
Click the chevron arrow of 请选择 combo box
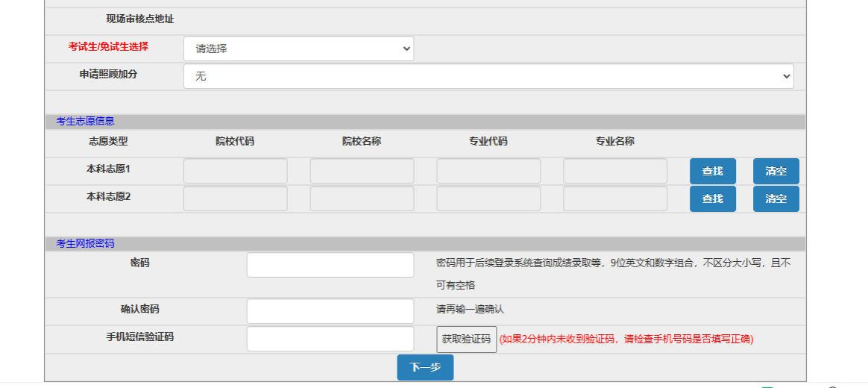click(406, 48)
